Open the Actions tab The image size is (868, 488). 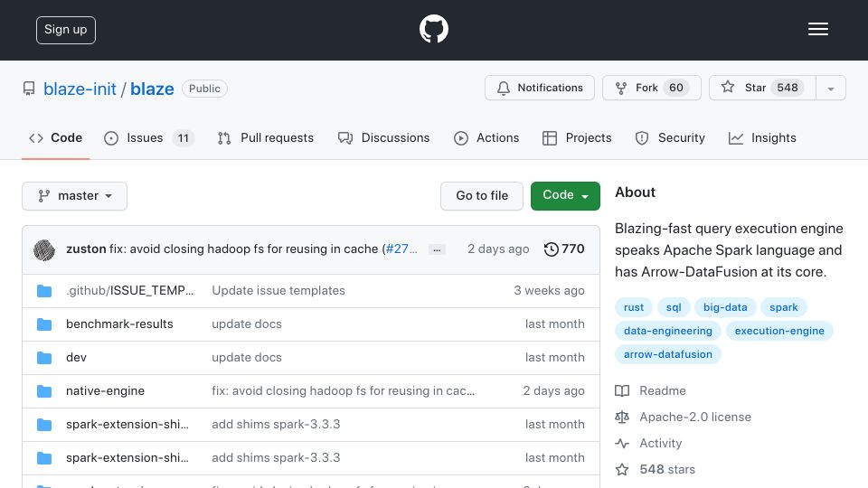pyautogui.click(x=486, y=138)
